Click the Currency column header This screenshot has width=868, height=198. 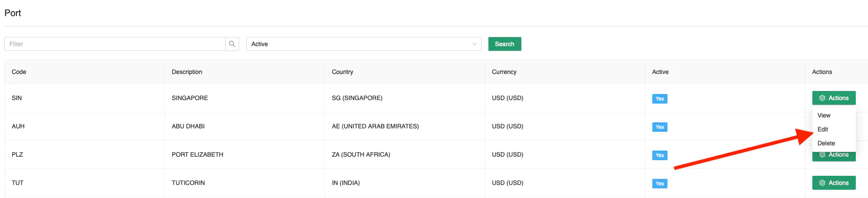click(x=504, y=72)
